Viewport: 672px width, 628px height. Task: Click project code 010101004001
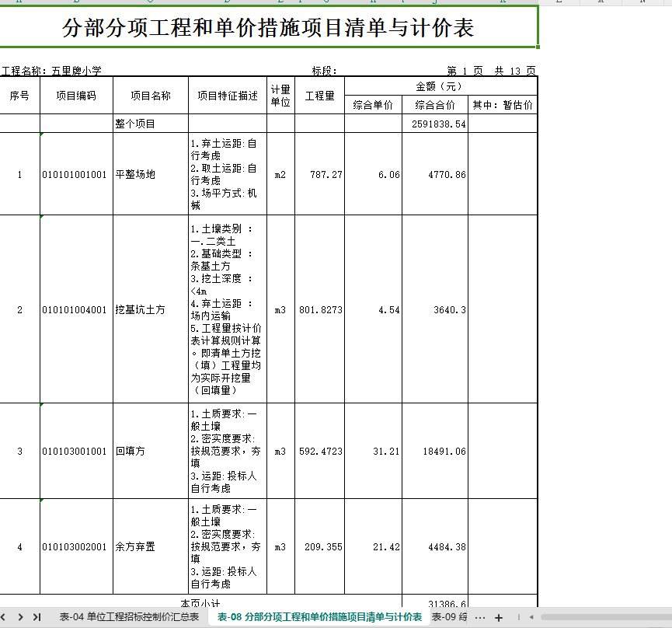pos(76,309)
